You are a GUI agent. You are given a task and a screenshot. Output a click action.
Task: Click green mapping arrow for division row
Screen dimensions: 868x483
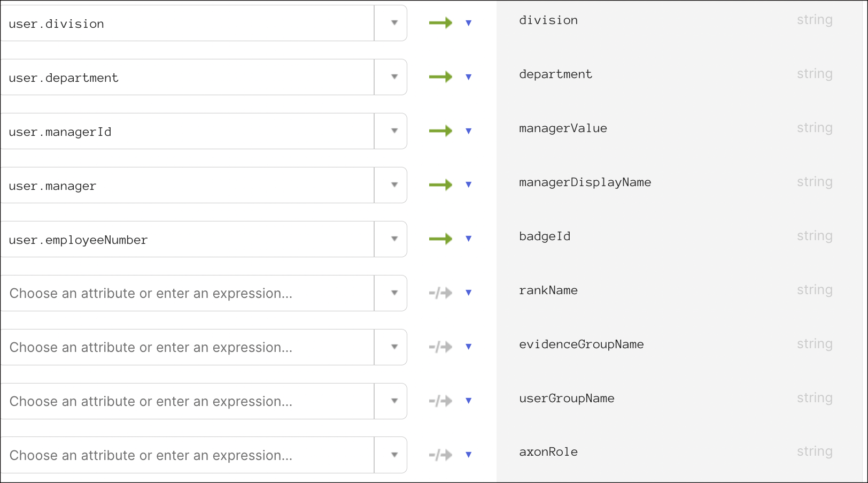pos(440,23)
